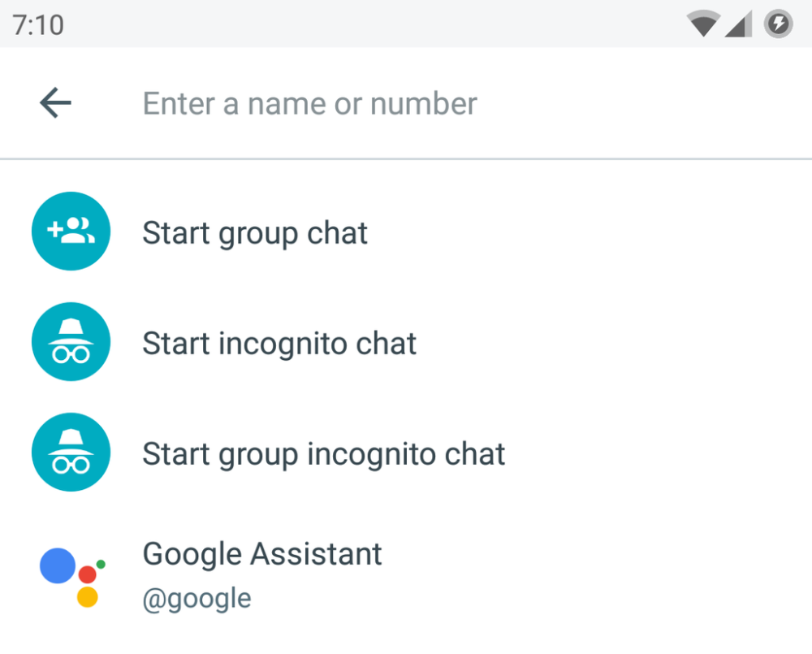The image size is (812, 654).
Task: Open the Google Assistant contact name
Action: (x=261, y=554)
